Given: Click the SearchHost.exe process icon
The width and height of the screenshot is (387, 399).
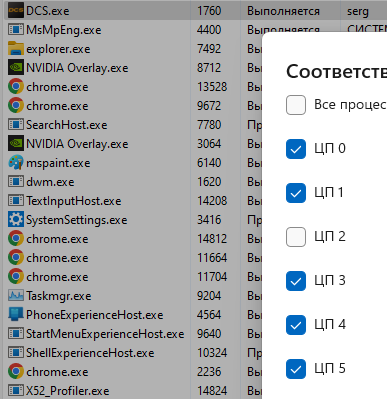Looking at the screenshot, I should coord(16,125).
